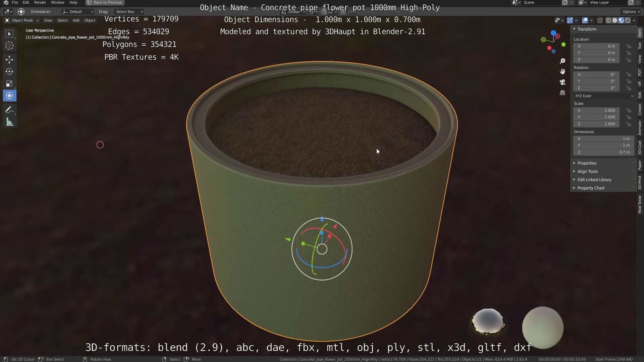
Task: Open the shading options dropdown arrow
Action: click(634, 20)
